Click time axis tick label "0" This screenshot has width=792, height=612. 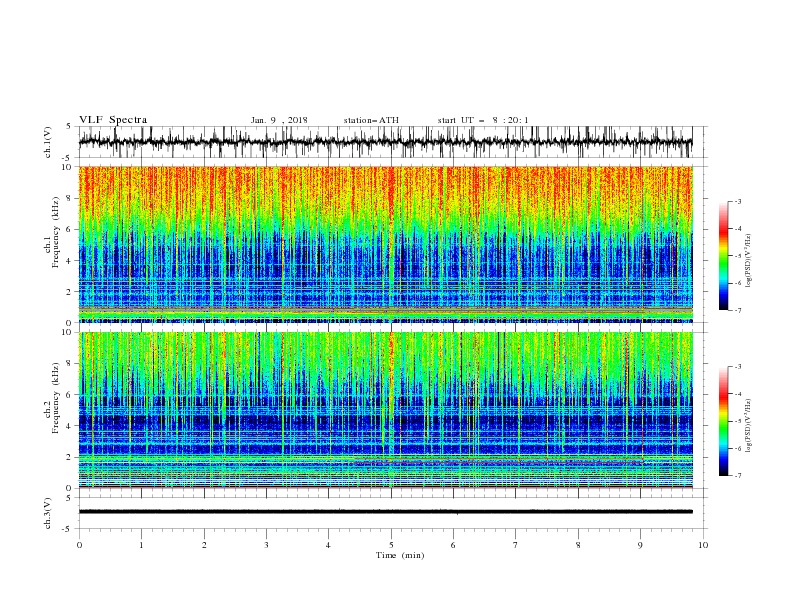click(79, 545)
